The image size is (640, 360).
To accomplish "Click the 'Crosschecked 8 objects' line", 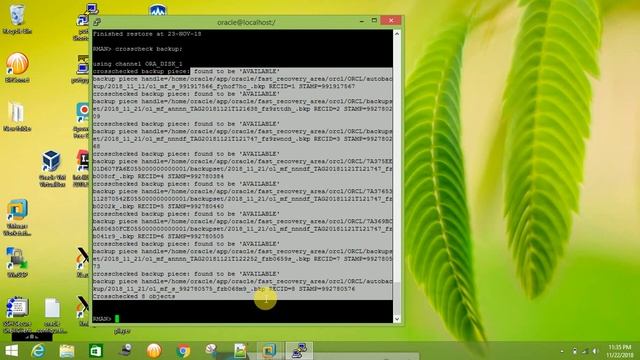I will (134, 296).
